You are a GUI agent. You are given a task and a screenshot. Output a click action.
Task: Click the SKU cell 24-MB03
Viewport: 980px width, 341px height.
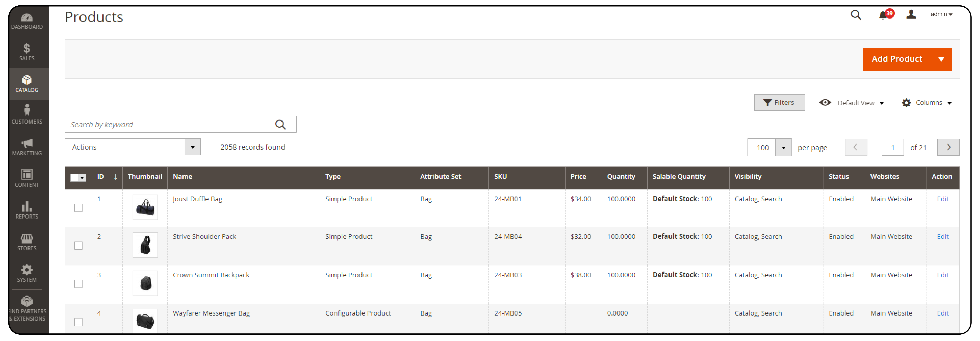(x=507, y=275)
